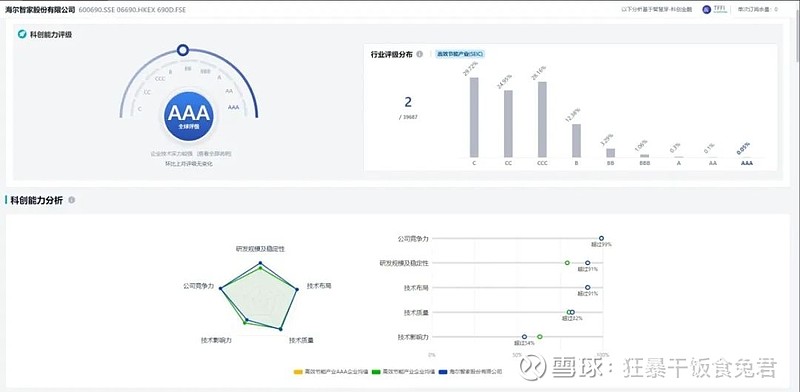Click the tallest C rating bar

474,117
